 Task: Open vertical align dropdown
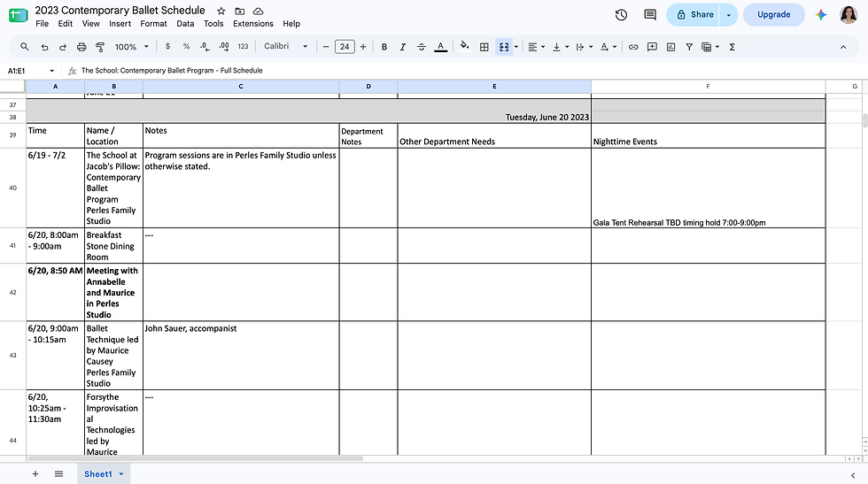(x=561, y=47)
